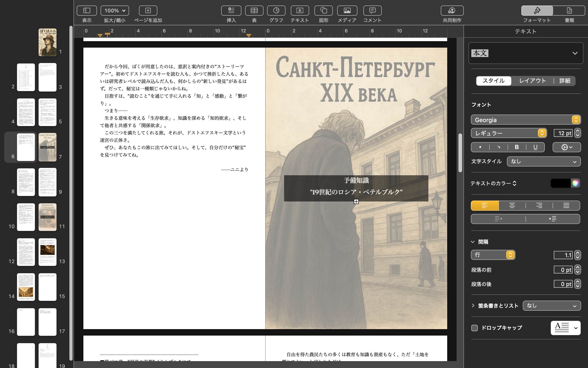Add a コメント comment

click(372, 11)
